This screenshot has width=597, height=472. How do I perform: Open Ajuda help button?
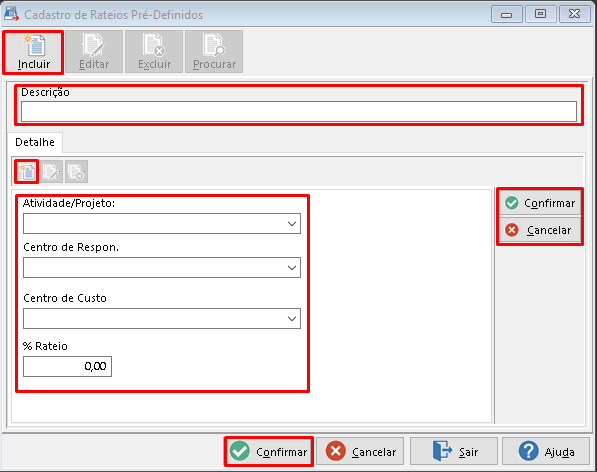pyautogui.click(x=546, y=452)
